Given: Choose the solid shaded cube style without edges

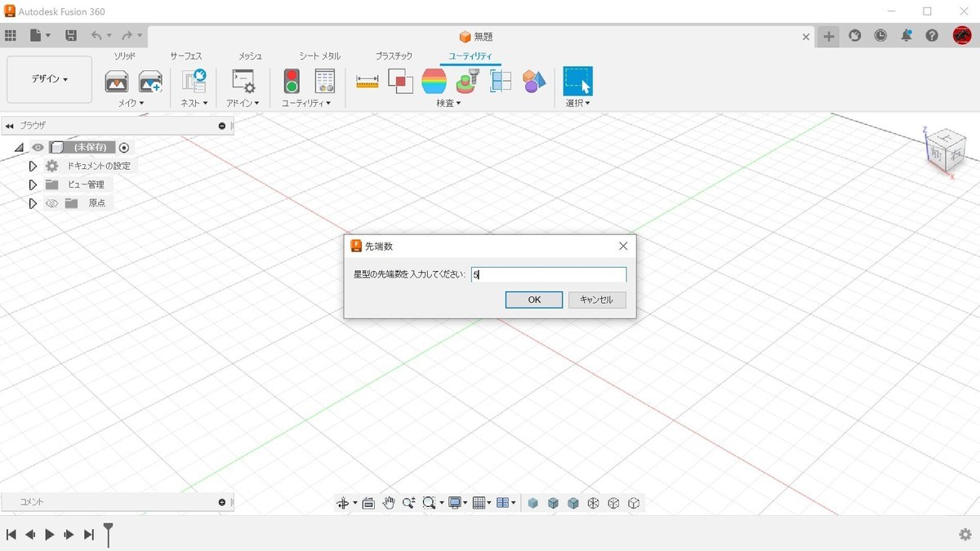Looking at the screenshot, I should (x=533, y=504).
